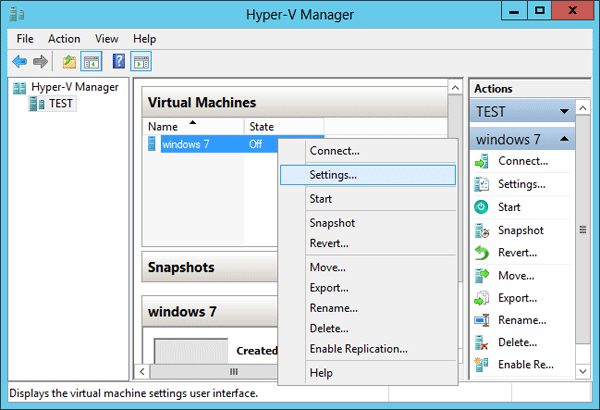Click the Up One Level folder icon
The image size is (600, 410).
[69, 62]
